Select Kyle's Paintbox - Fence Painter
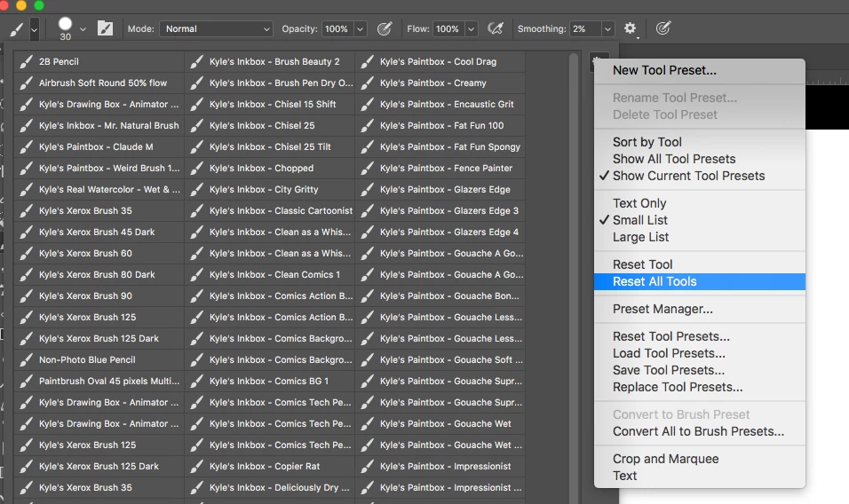 coord(440,169)
